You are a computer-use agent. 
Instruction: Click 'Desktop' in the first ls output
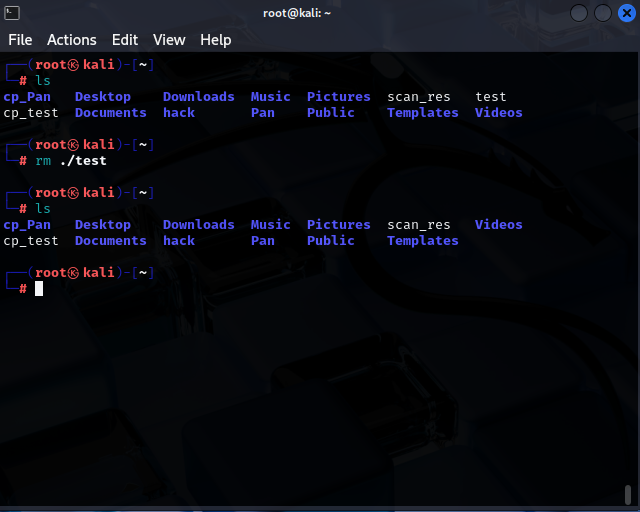[x=103, y=97]
